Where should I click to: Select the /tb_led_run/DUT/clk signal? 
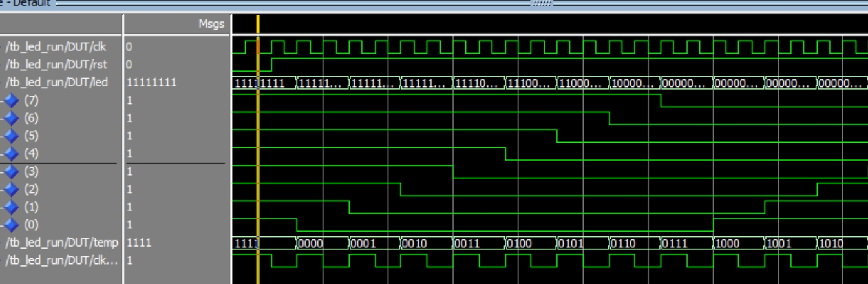tap(56, 47)
